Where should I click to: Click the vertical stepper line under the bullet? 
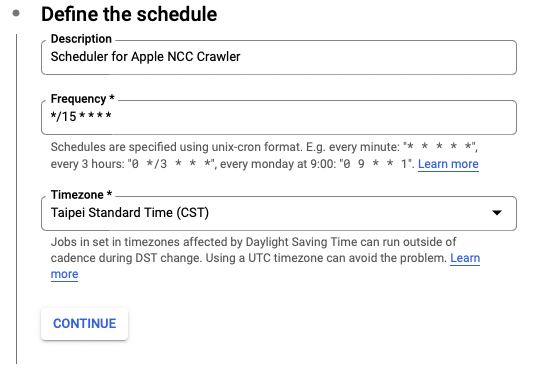16,199
